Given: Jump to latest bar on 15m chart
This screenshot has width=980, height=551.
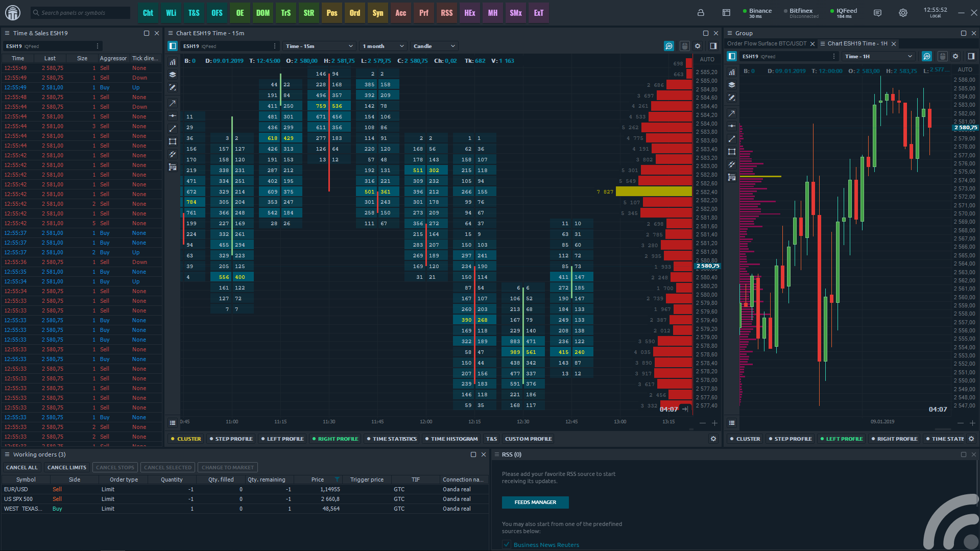Looking at the screenshot, I should tap(685, 409).
